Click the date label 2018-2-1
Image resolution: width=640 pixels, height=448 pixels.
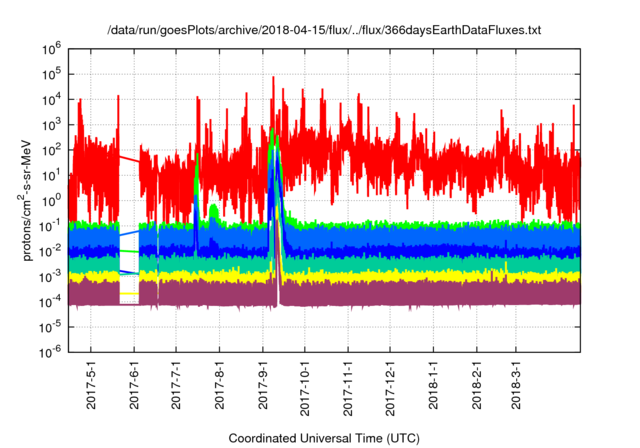point(476,384)
